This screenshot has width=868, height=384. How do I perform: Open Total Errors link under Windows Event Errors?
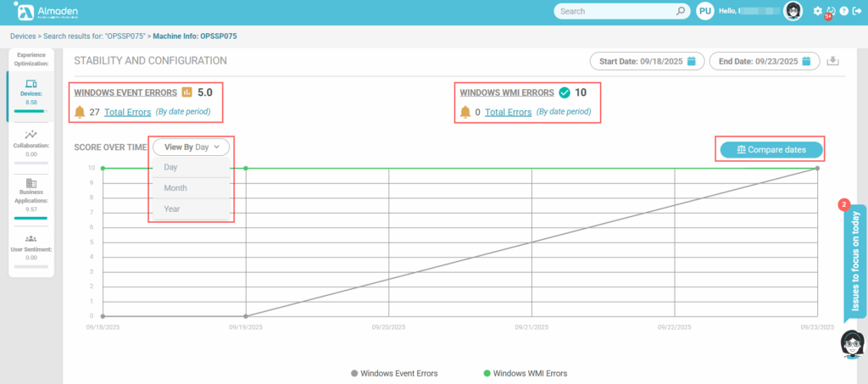coord(128,112)
